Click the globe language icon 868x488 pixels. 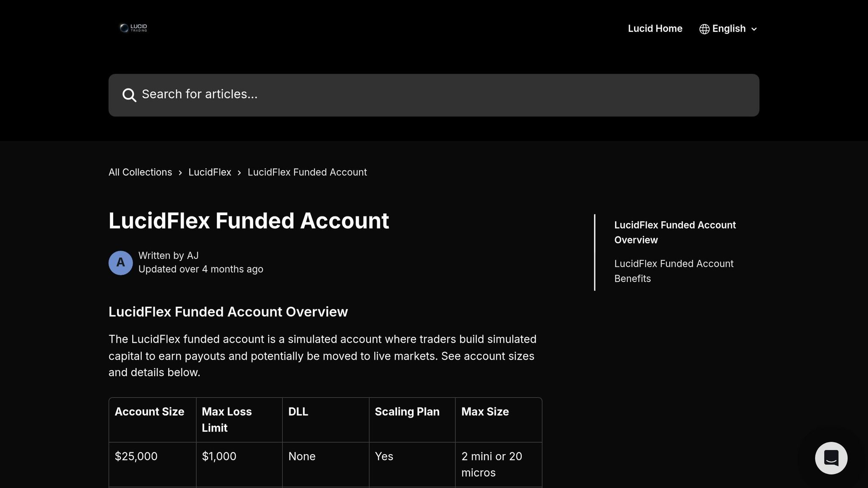click(x=704, y=29)
